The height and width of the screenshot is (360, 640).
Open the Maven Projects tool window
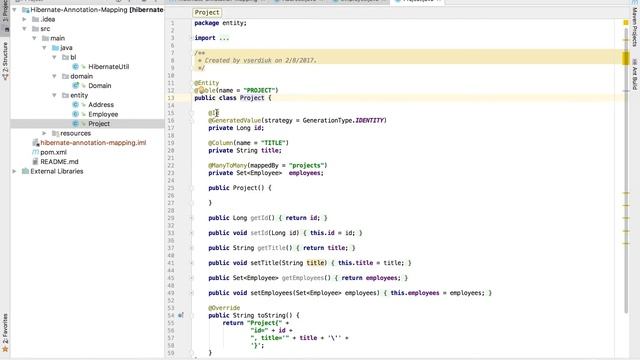point(634,25)
